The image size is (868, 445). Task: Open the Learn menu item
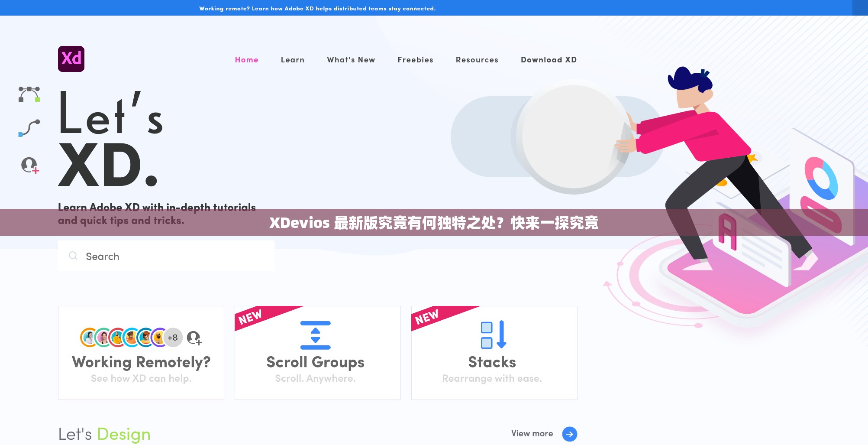(293, 60)
